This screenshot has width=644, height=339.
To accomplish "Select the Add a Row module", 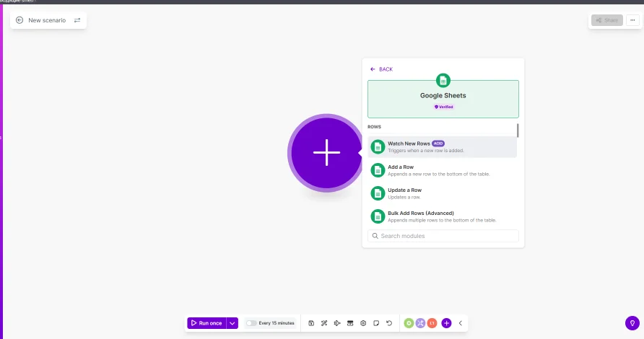I will (x=443, y=170).
